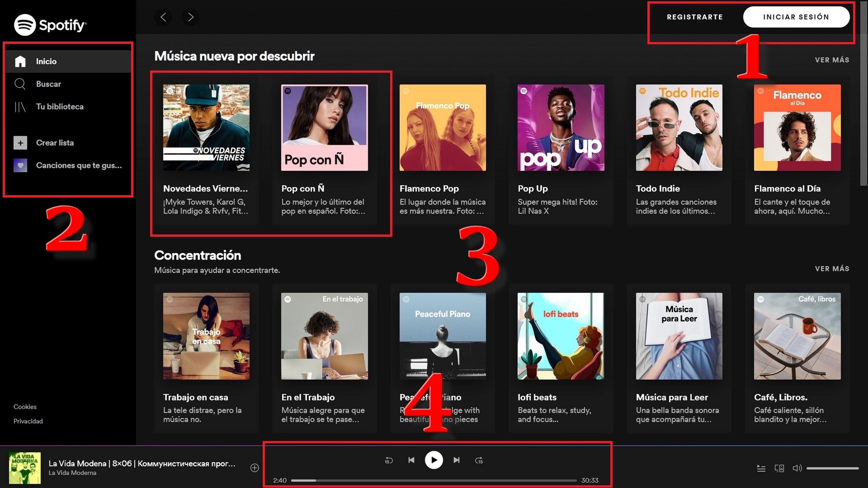Skip to next track
This screenshot has height=488, width=868.
pyautogui.click(x=457, y=460)
